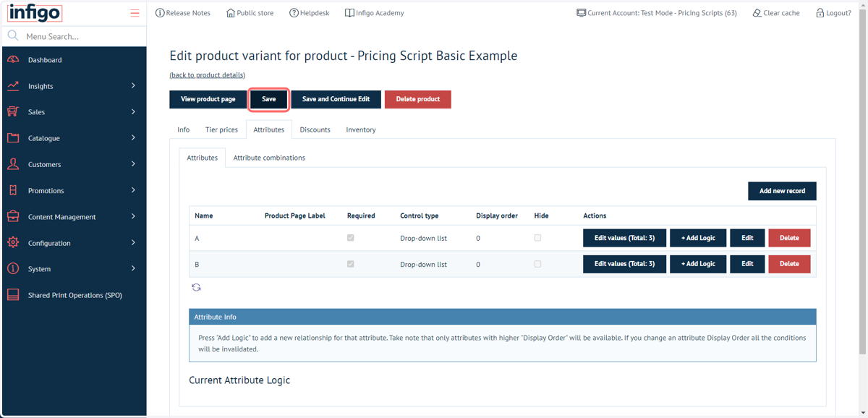
Task: Open the Attribute combinations sub-tab
Action: (x=269, y=158)
